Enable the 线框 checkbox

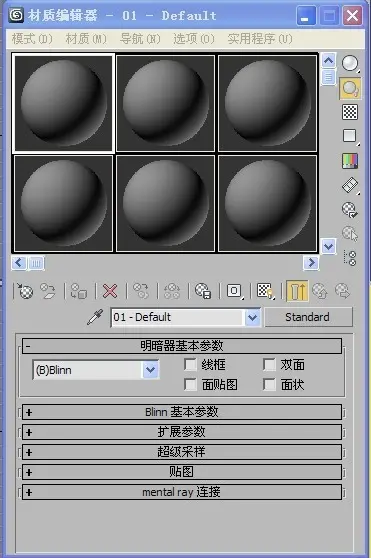pos(190,364)
